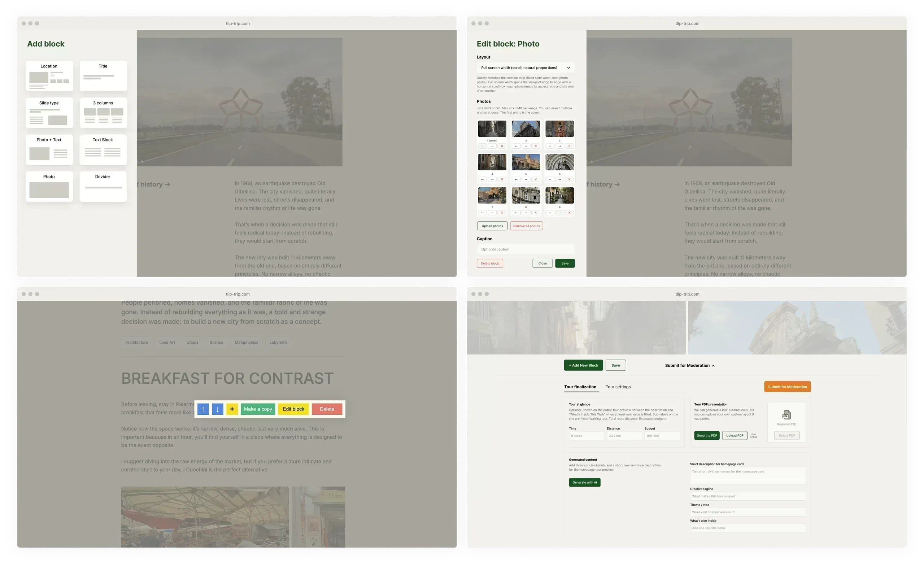Image resolution: width=924 pixels, height=566 pixels.
Task: Click the Land Art tag
Action: click(x=167, y=343)
